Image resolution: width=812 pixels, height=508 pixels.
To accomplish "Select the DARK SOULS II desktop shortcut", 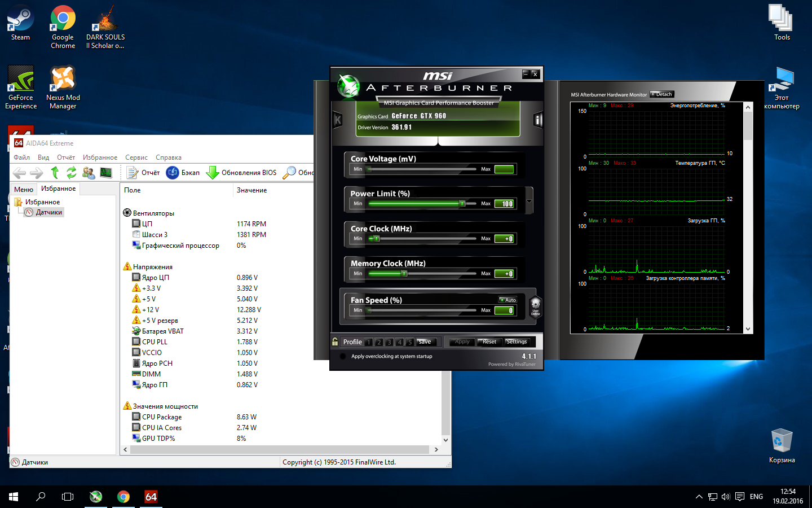I will 105,27.
